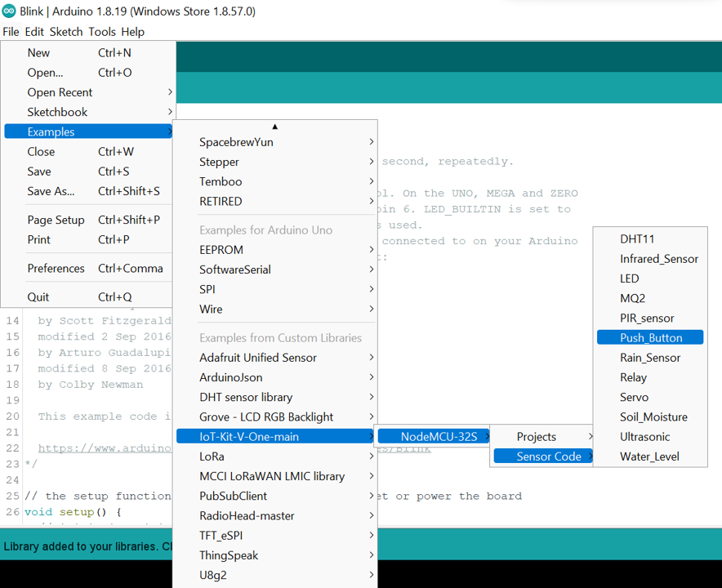722x588 pixels.
Task: Open the Servo example sketch
Action: click(x=650, y=398)
